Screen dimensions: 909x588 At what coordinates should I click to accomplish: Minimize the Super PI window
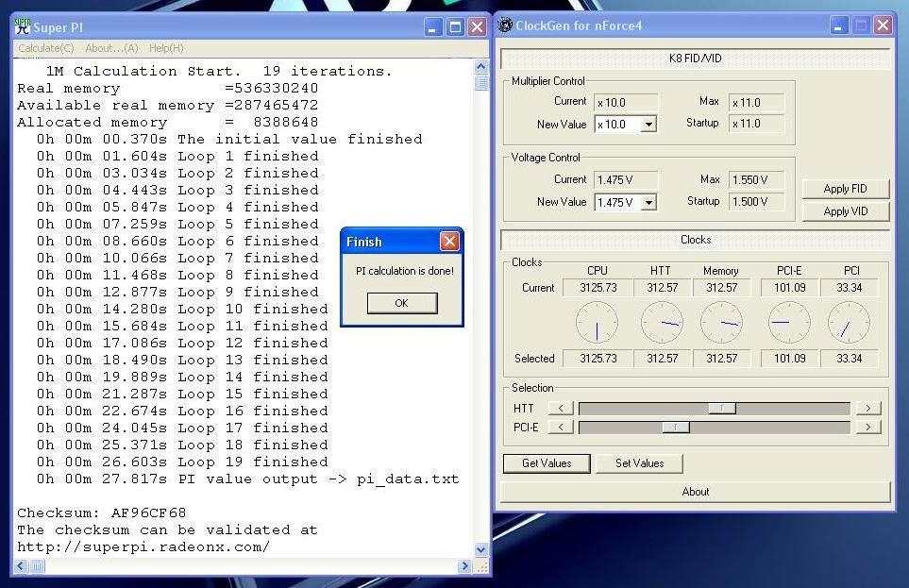tap(432, 27)
